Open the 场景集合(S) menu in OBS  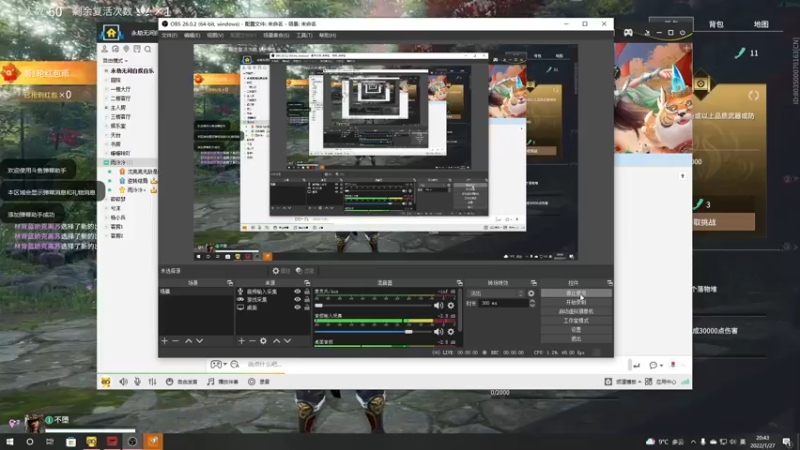point(276,35)
